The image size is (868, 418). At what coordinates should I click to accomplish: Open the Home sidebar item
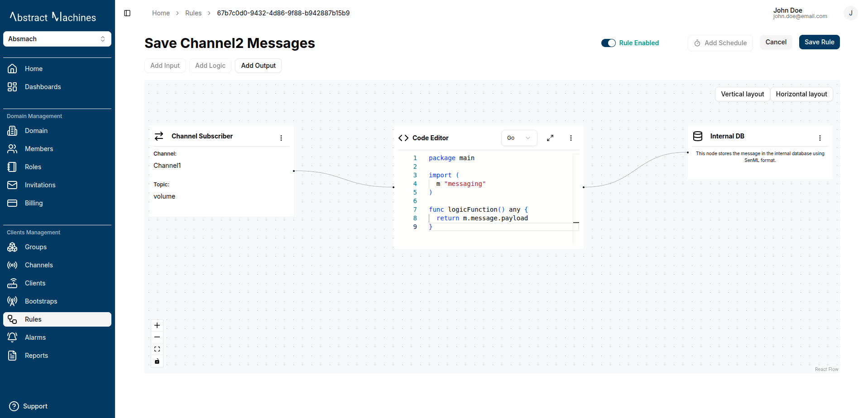coord(57,69)
